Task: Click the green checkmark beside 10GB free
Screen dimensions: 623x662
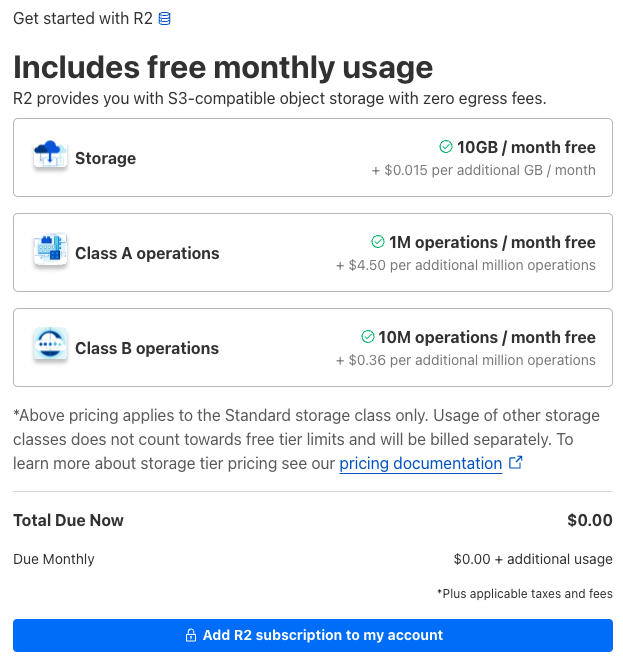Action: pos(446,147)
